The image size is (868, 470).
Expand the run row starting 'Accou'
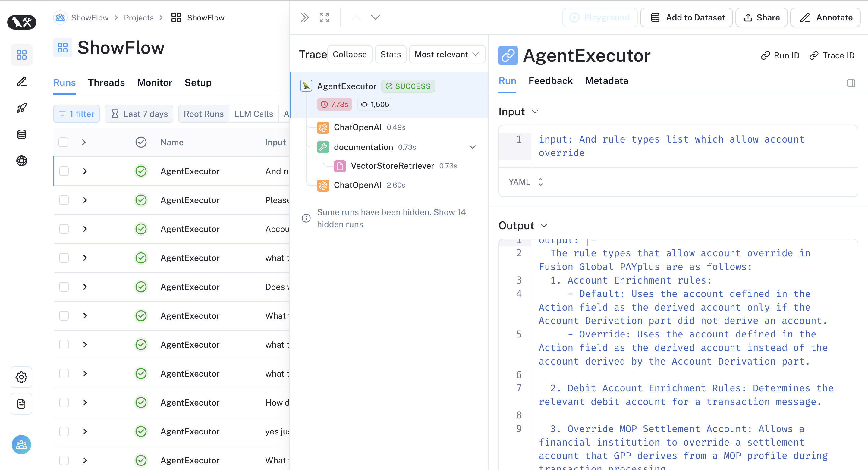[x=85, y=229]
